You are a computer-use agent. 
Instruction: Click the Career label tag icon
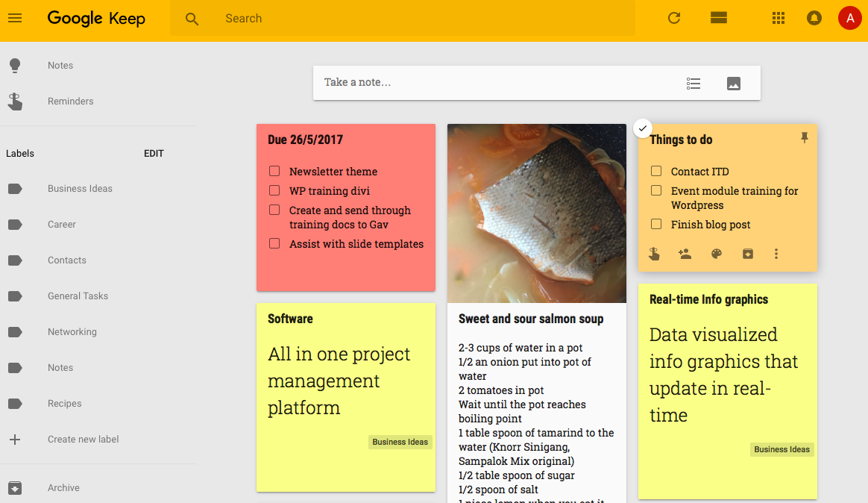(x=15, y=225)
